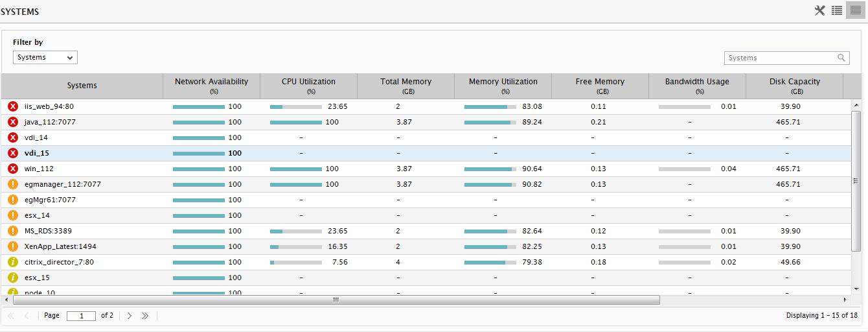This screenshot has height=332, width=868.
Task: Sort by Network Availability column header
Action: (x=211, y=86)
